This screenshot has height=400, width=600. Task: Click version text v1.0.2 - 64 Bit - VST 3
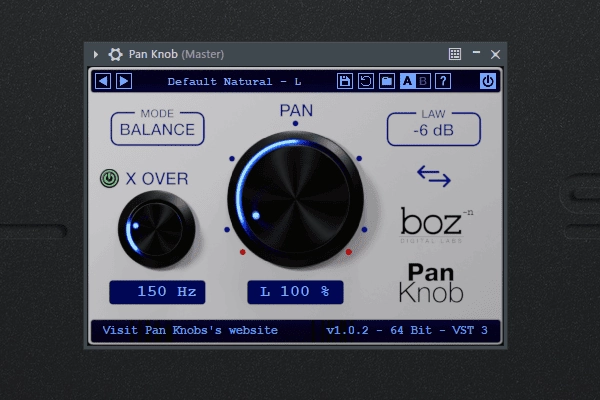407,330
